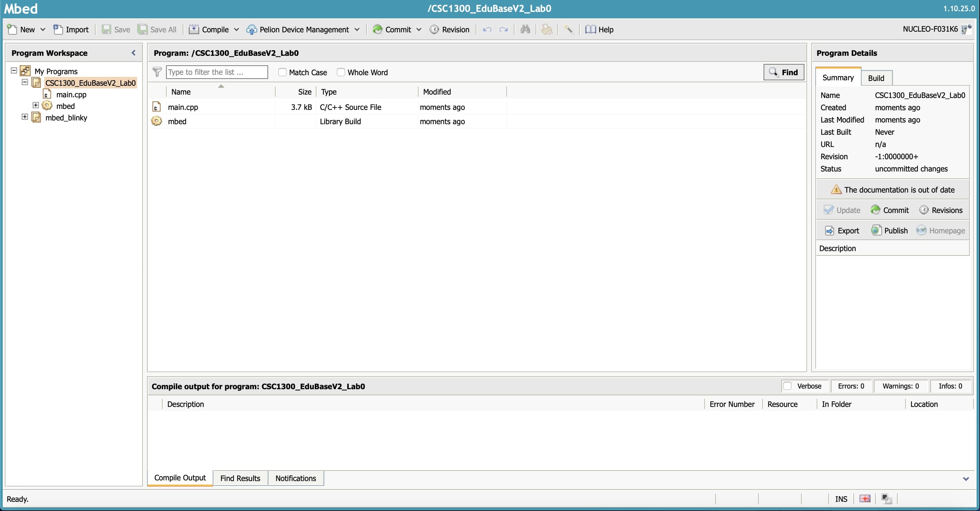Enable the Match Case checkbox

(282, 72)
